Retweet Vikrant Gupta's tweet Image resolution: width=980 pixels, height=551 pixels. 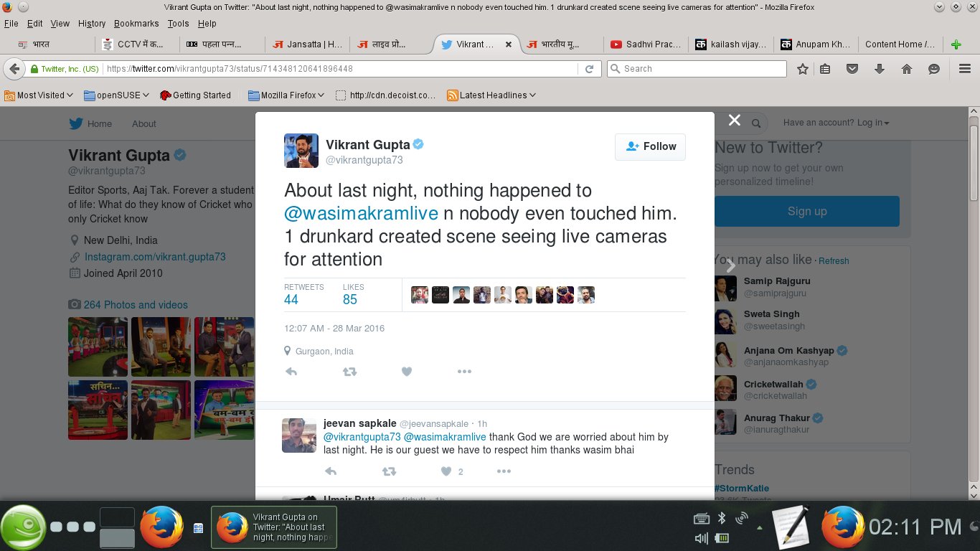349,372
